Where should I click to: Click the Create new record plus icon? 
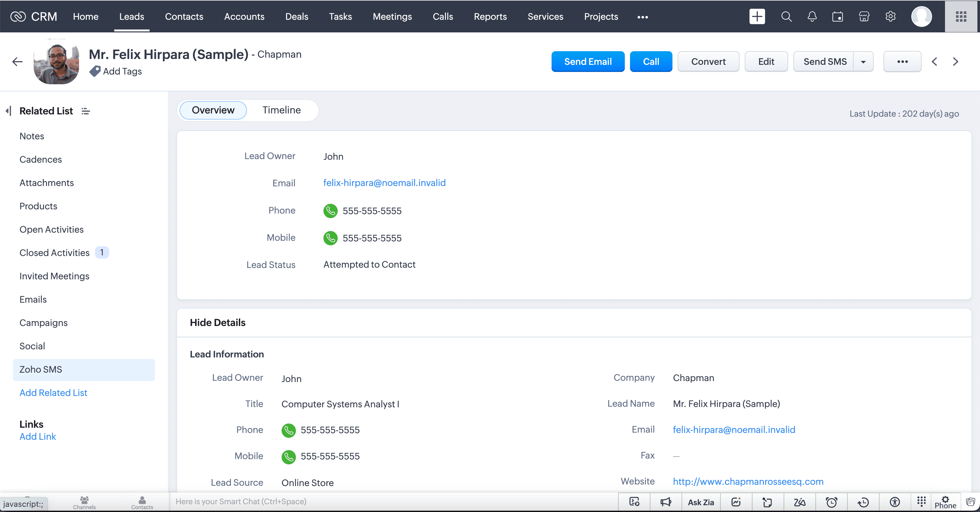[x=757, y=17]
